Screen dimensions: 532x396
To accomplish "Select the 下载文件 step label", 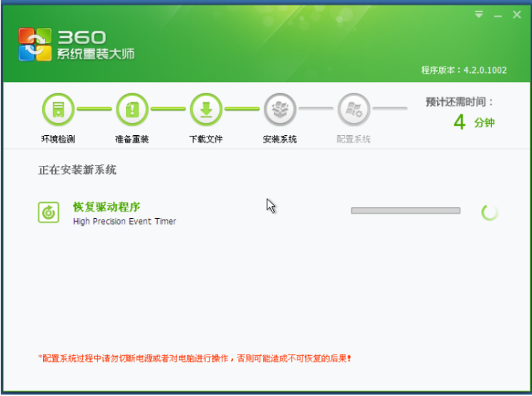I will (x=206, y=139).
